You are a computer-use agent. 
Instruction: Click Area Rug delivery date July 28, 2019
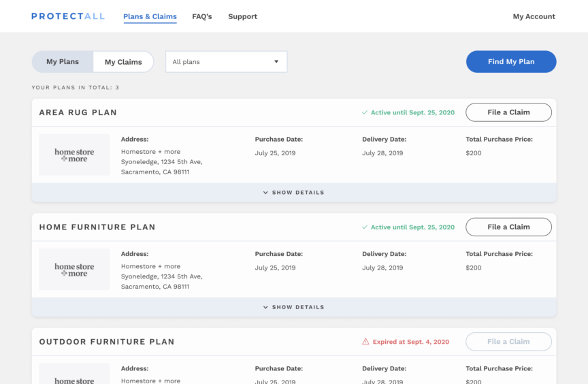tap(382, 153)
